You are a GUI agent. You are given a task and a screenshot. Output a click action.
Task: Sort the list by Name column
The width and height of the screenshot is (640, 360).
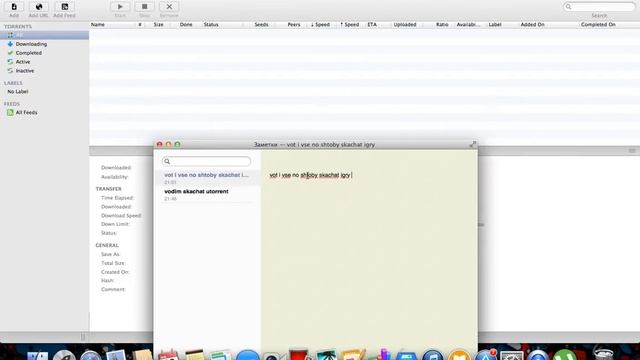tap(98, 24)
